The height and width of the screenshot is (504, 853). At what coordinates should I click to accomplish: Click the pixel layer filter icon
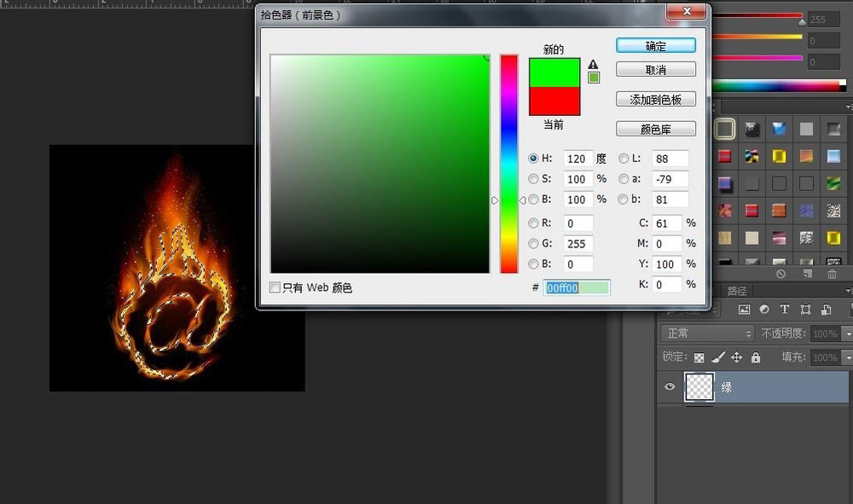tap(744, 310)
